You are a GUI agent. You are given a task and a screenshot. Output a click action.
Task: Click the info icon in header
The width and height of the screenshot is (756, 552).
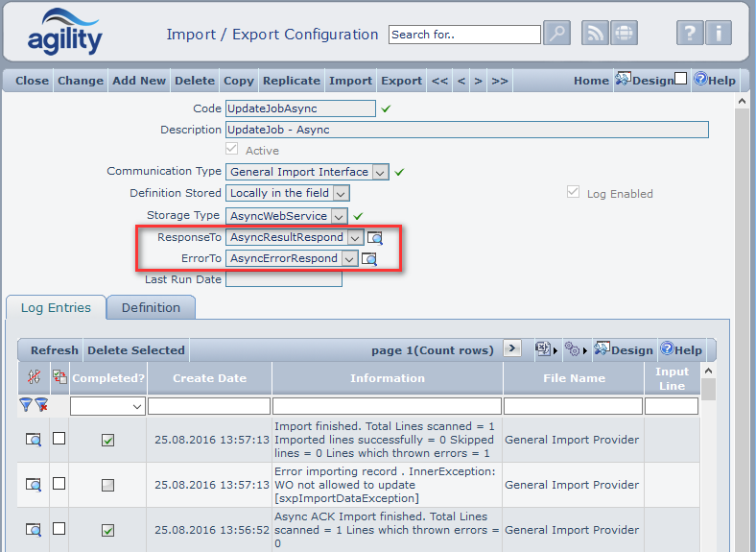[x=719, y=34]
